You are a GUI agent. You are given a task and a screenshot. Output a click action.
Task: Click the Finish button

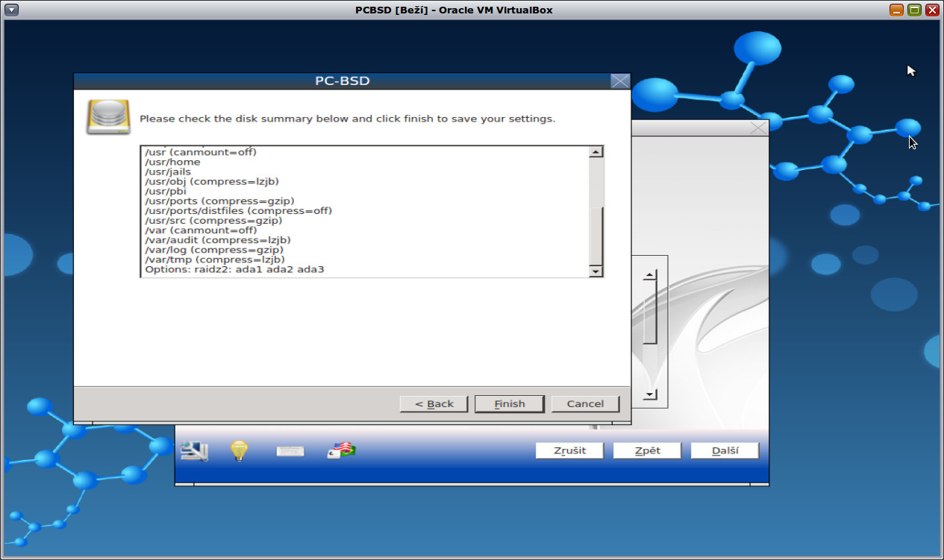pyautogui.click(x=509, y=403)
